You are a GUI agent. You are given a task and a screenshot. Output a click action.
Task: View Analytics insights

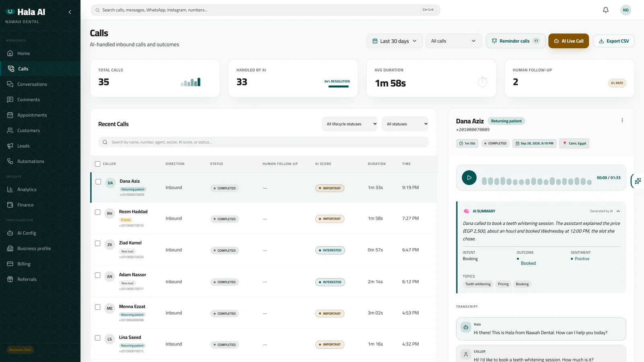(40, 189)
